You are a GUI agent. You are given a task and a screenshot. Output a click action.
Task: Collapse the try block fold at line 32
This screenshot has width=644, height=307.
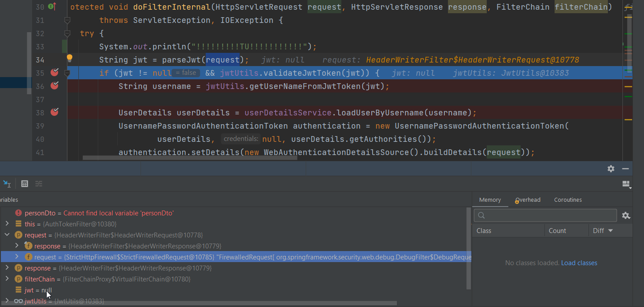point(67,33)
